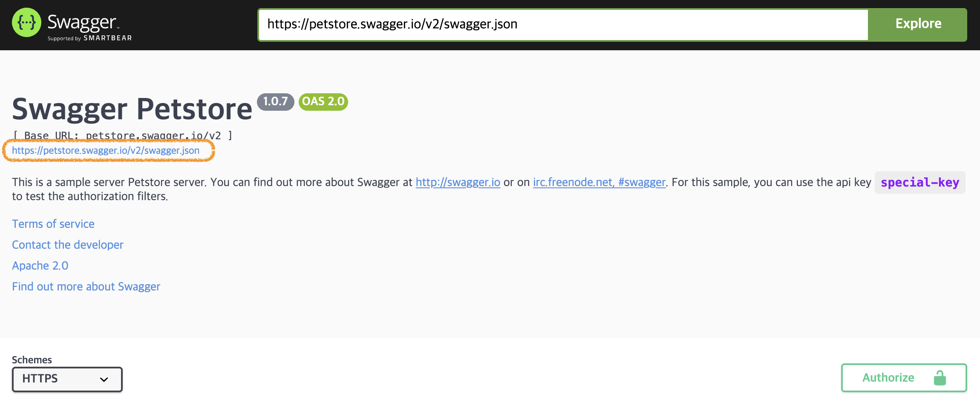
Task: Open the Apache 2.0 license link
Action: click(40, 265)
